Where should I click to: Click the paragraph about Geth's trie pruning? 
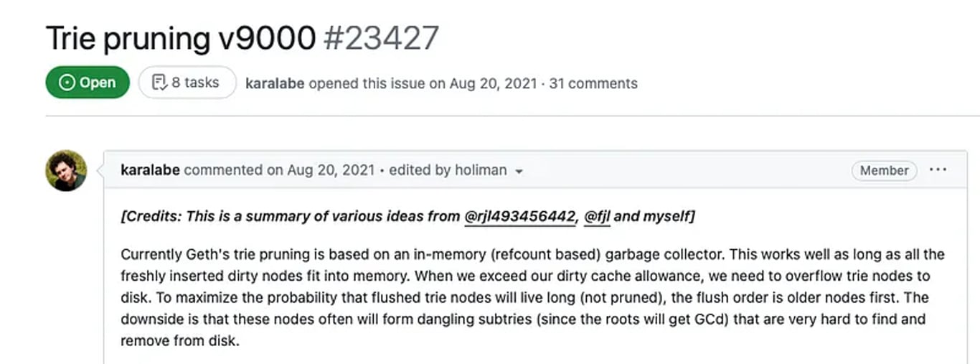[x=532, y=297]
